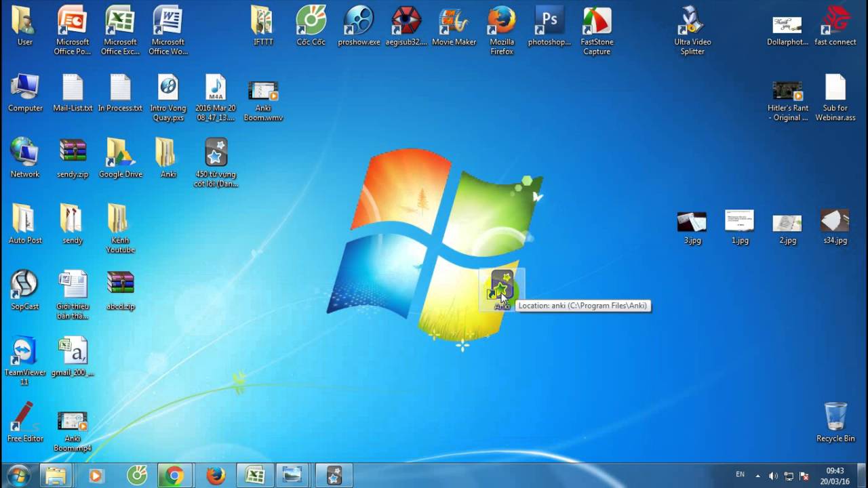Select the Microsoft Office PowerPoint shortcut
Image resolution: width=868 pixels, height=488 pixels.
click(x=73, y=30)
